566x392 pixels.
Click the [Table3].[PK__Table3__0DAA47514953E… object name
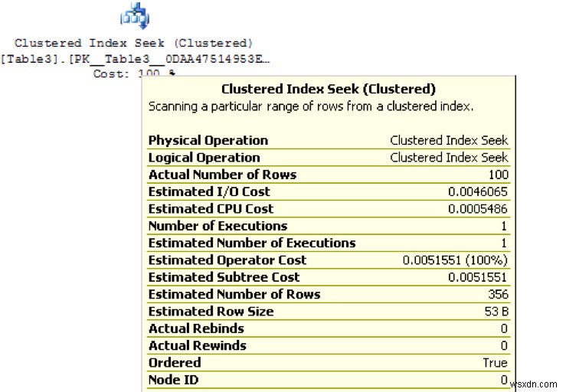click(x=135, y=59)
